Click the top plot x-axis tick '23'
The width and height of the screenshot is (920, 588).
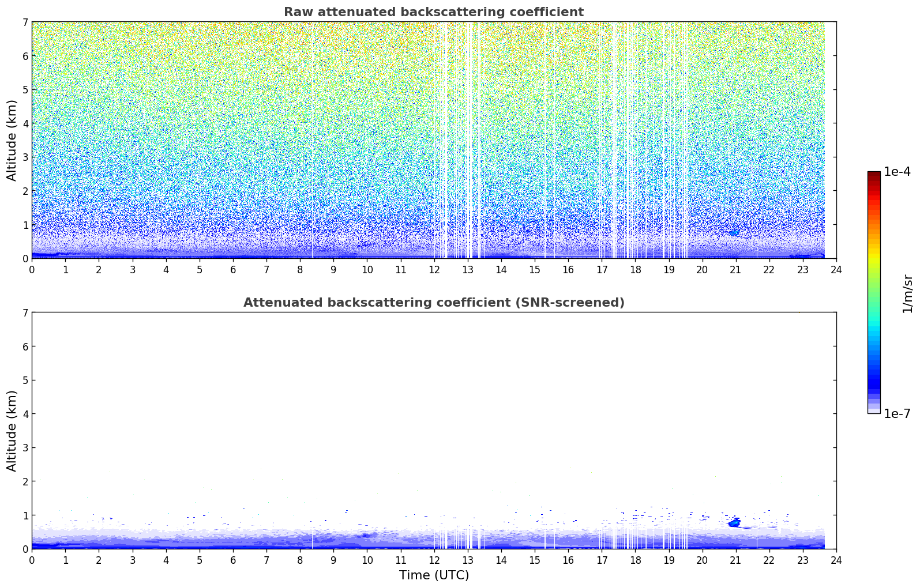803,269
